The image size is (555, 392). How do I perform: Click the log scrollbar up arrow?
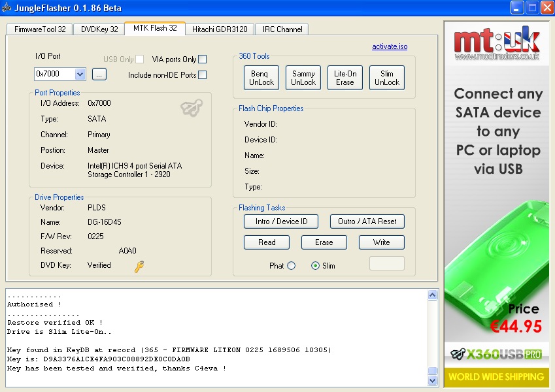click(432, 295)
